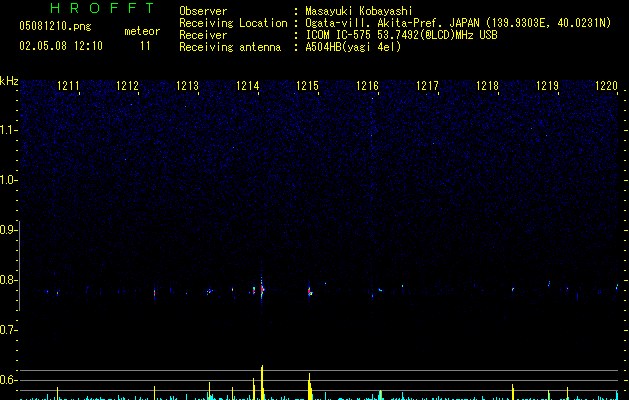629x400 pixels.
Task: Click the kHz axis unit label
Action: [9, 81]
